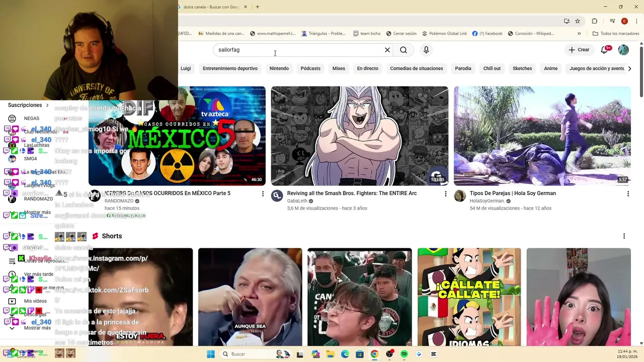This screenshot has height=362, width=644.
Task: Open the AUNQUE SEA Short thumbnail
Action: point(250,297)
